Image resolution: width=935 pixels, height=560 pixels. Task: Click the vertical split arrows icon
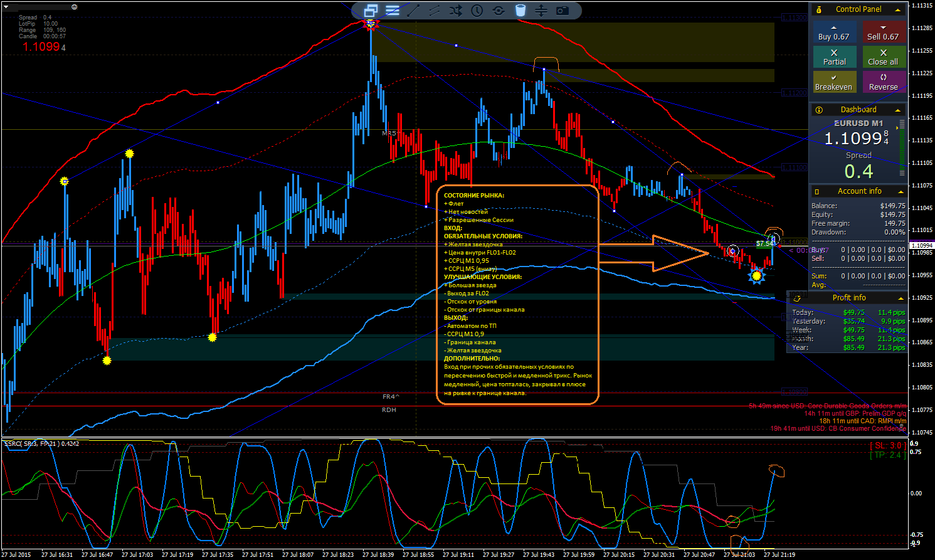[541, 10]
